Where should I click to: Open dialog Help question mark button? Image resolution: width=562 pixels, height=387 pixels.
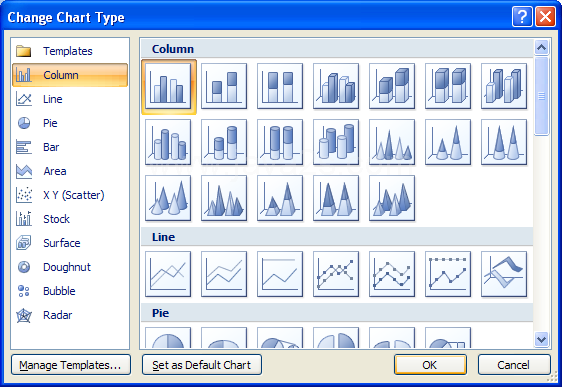pyautogui.click(x=522, y=17)
